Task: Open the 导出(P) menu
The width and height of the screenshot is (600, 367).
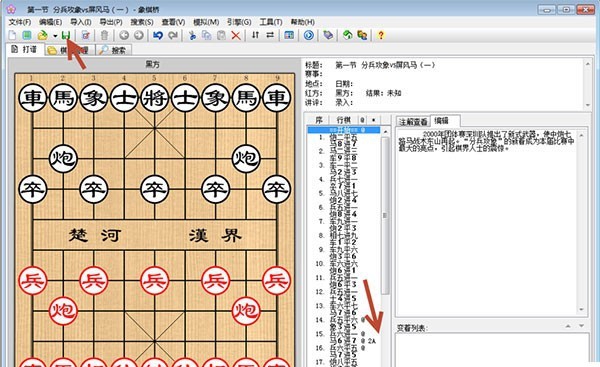Action: [111, 22]
